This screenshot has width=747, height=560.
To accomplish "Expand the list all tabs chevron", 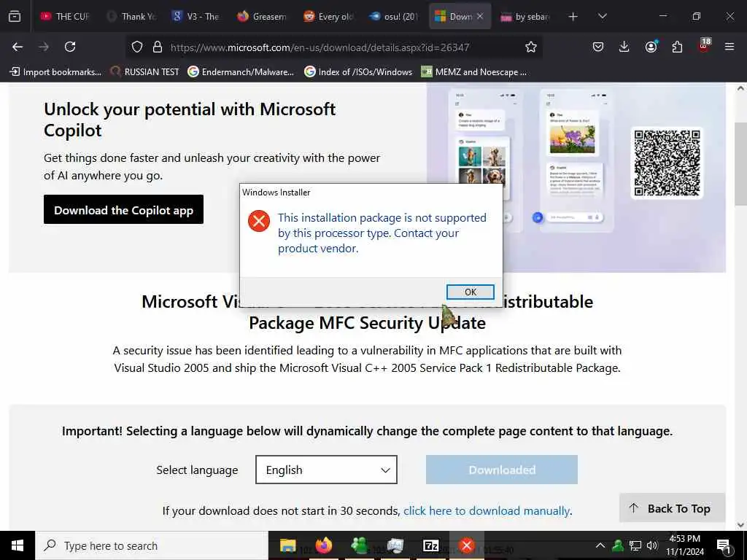I will coord(602,16).
